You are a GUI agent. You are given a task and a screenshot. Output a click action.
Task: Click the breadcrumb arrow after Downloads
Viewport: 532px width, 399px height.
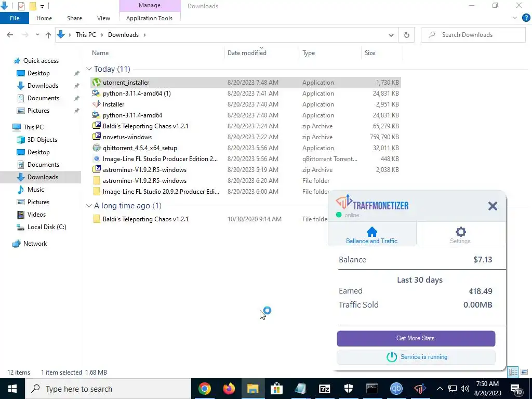pyautogui.click(x=144, y=35)
